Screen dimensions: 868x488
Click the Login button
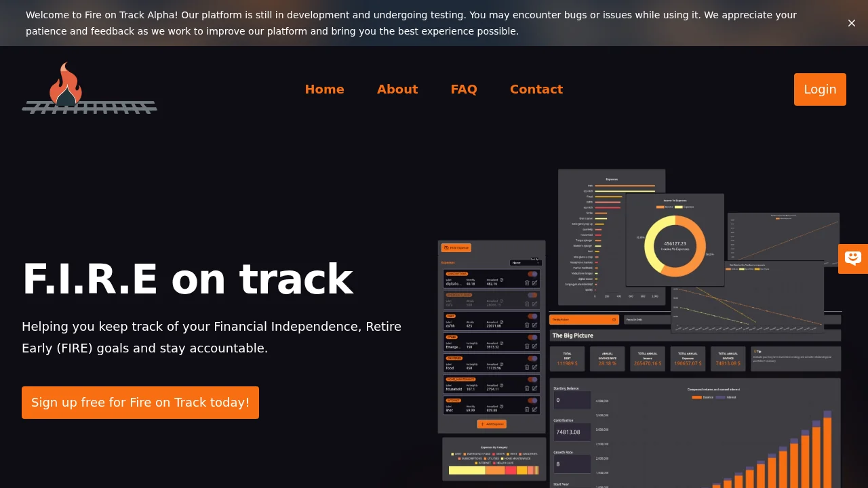820,89
